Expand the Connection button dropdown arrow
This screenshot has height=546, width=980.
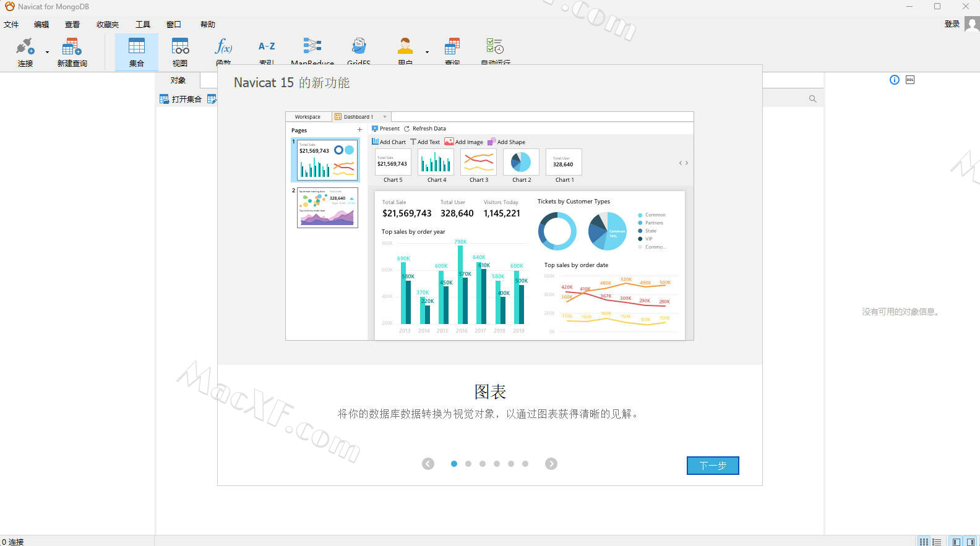tap(47, 53)
